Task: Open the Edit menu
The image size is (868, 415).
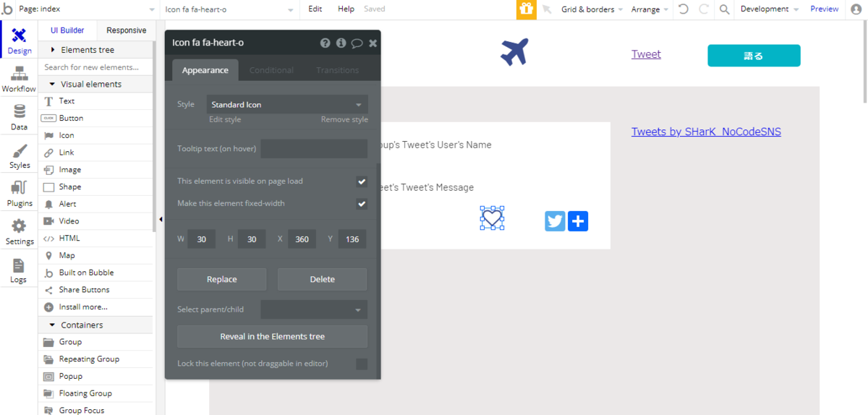Action: coord(315,9)
